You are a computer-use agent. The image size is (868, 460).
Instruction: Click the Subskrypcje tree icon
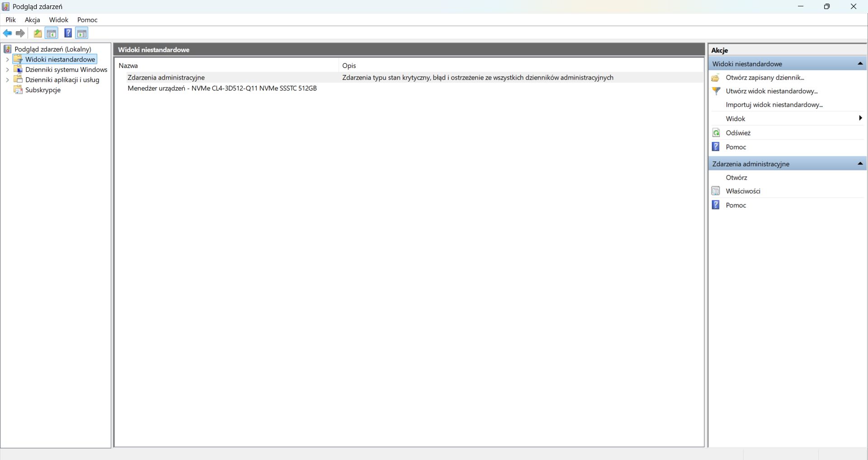tap(18, 90)
